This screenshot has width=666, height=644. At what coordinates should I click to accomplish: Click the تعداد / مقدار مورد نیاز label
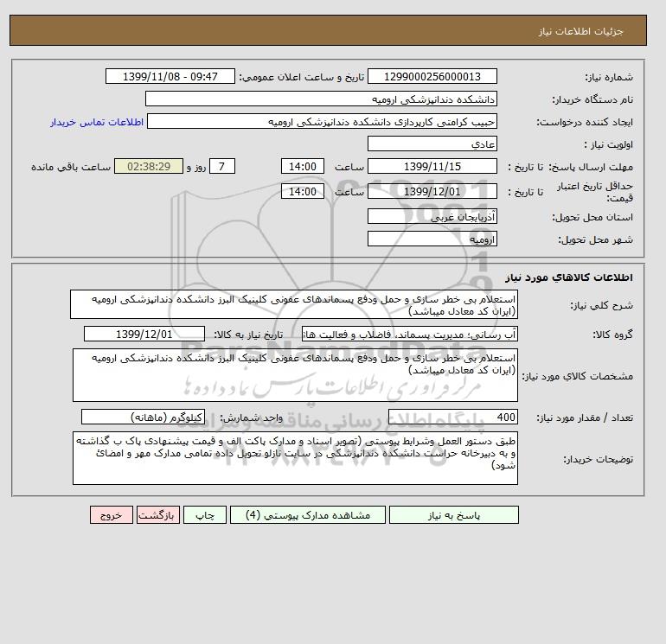[585, 418]
